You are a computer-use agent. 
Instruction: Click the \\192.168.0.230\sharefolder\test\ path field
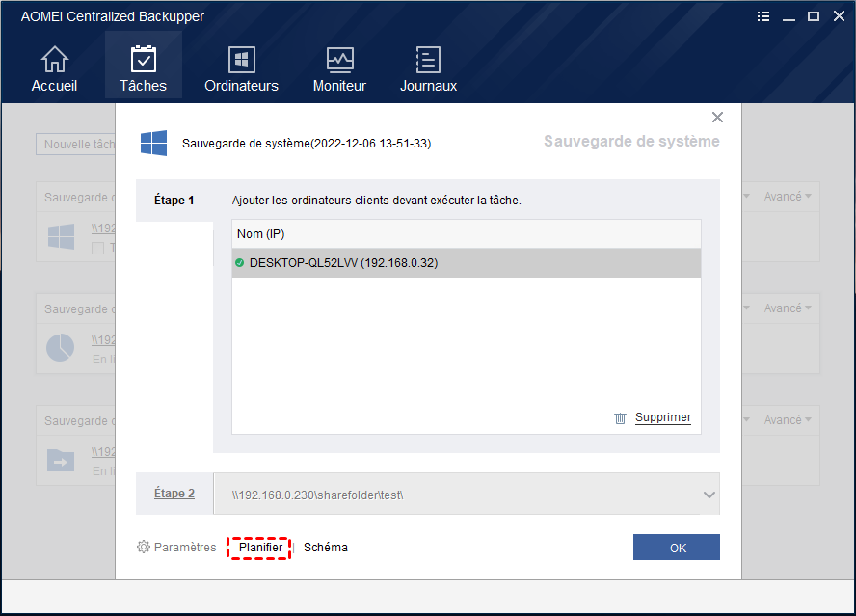467,495
